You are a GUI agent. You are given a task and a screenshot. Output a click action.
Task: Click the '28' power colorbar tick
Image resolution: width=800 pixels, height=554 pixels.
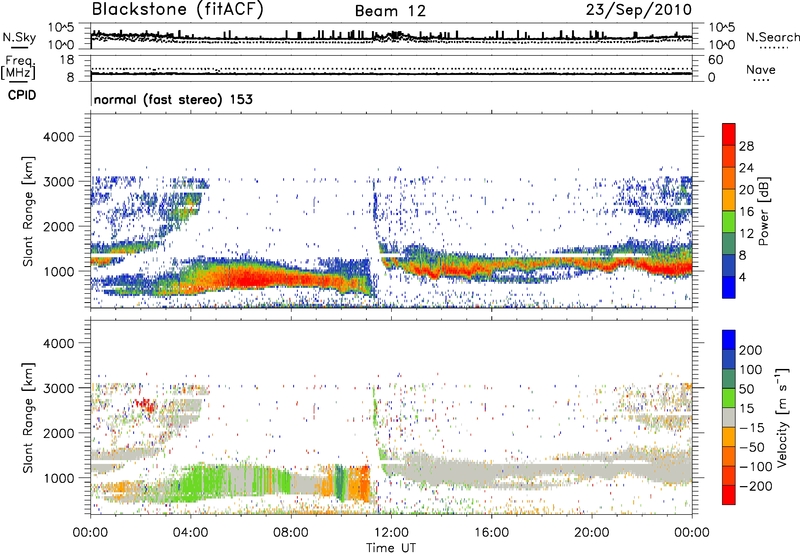(x=746, y=146)
